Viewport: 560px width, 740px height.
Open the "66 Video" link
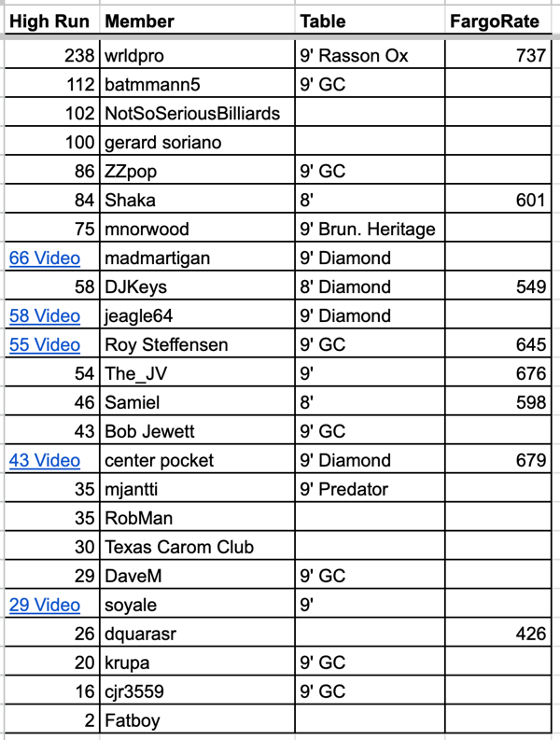[44, 258]
